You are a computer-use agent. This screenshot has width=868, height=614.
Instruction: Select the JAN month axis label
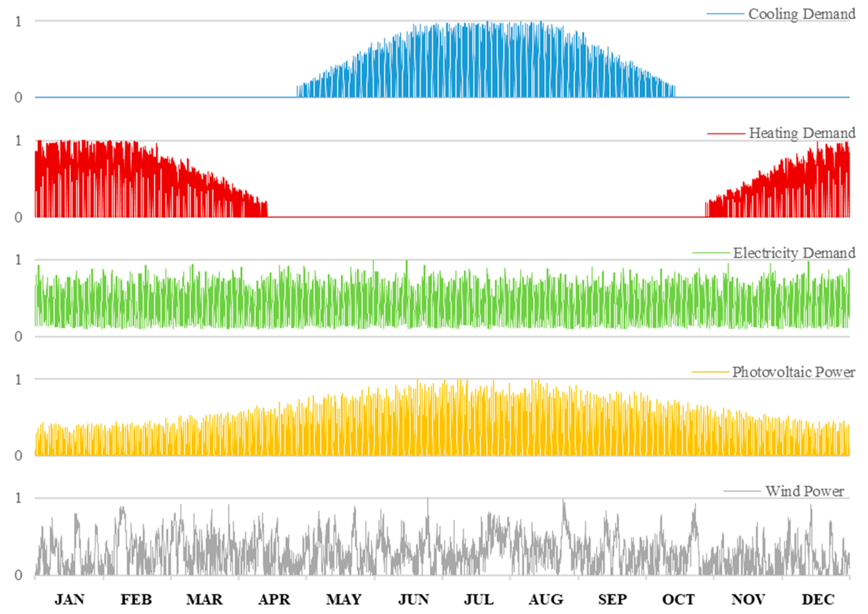69,600
